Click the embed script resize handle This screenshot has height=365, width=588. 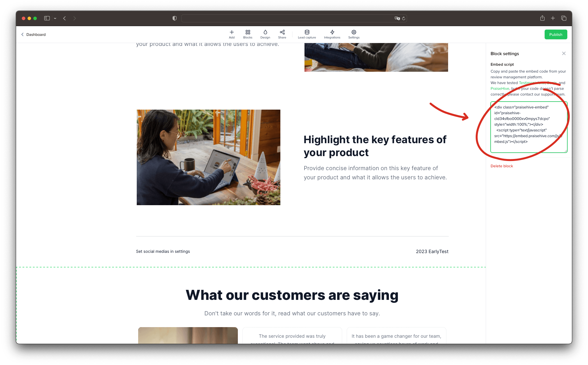(566, 151)
